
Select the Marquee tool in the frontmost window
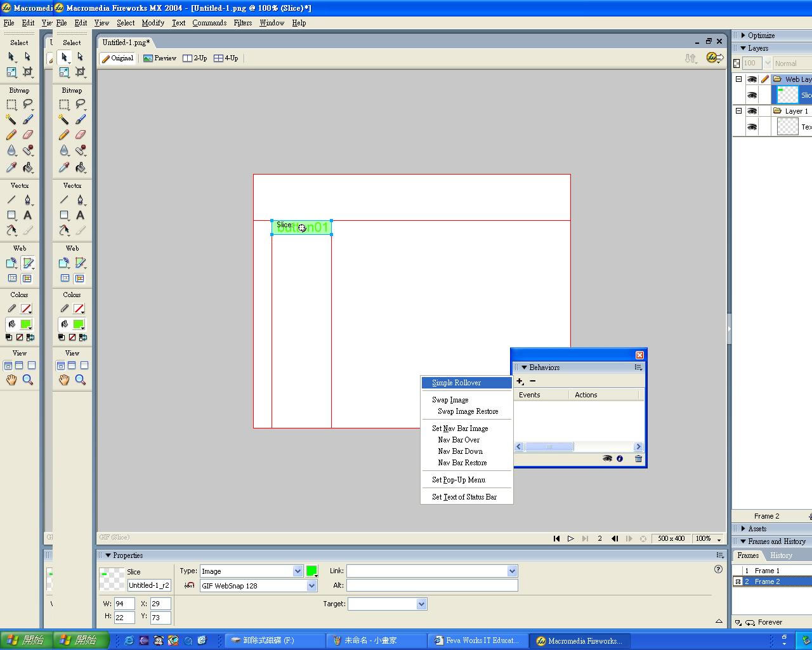pyautogui.click(x=64, y=104)
